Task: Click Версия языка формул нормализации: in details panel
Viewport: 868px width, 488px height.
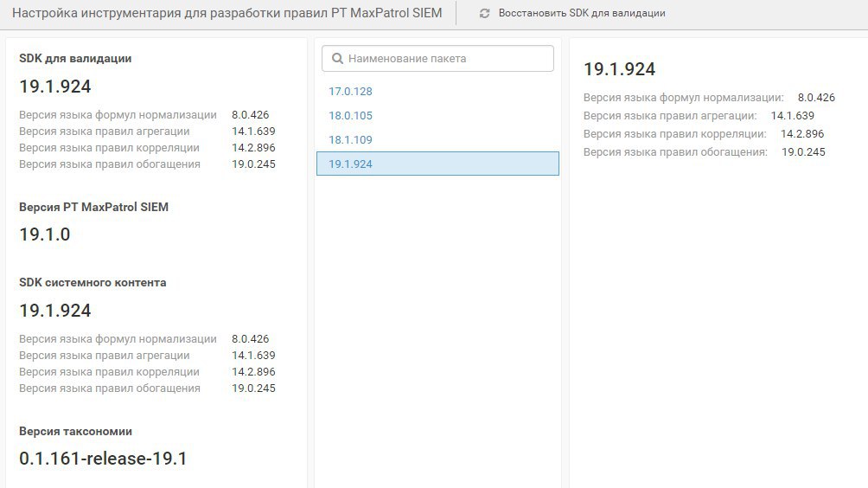Action: click(684, 98)
